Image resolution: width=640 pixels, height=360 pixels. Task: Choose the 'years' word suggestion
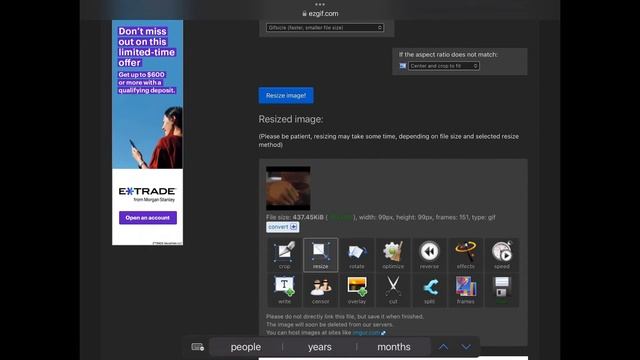coord(320,347)
